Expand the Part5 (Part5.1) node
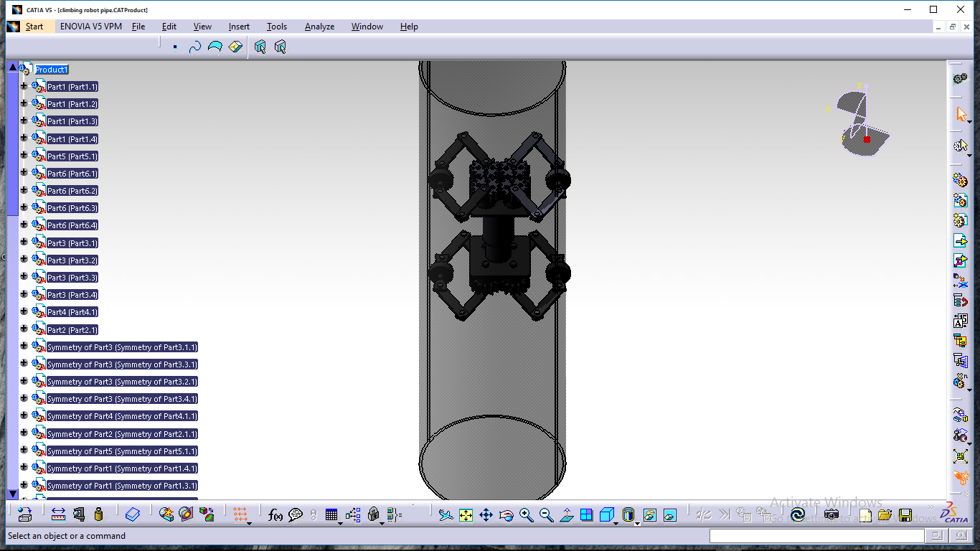980x551 pixels. (x=24, y=156)
